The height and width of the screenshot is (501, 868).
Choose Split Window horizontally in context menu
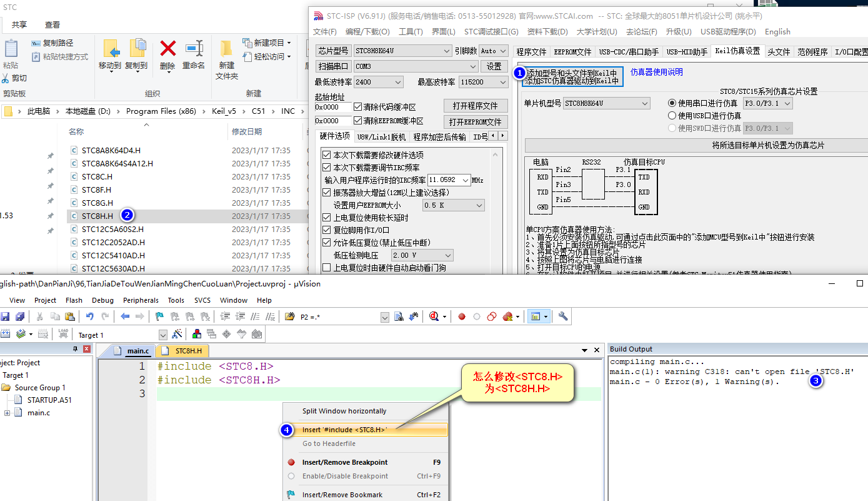click(344, 411)
